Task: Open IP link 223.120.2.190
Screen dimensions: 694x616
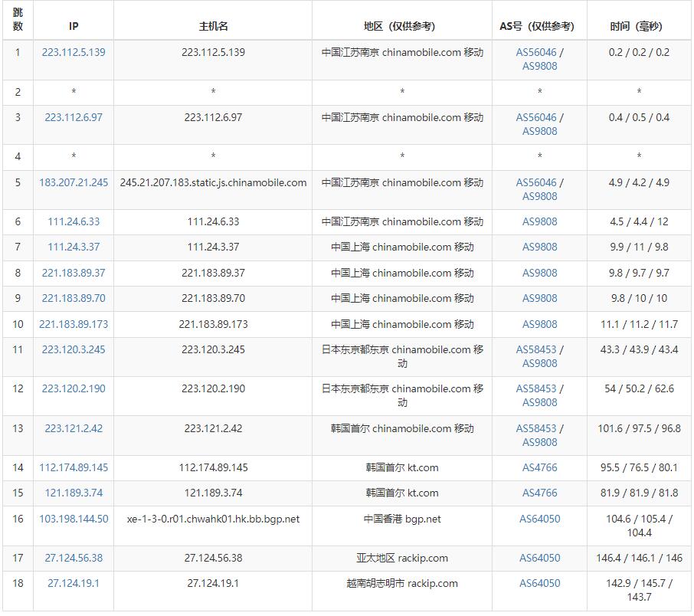Action: coord(74,388)
